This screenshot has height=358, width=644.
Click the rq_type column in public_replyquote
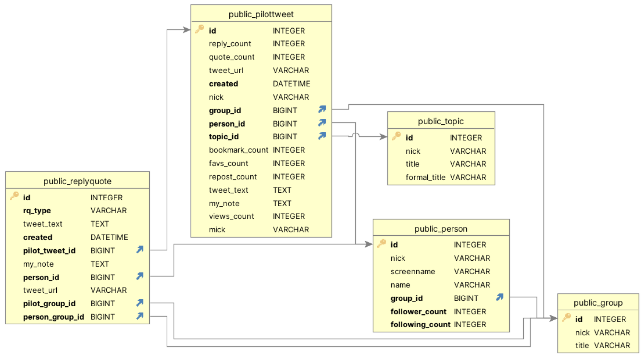[37, 211]
